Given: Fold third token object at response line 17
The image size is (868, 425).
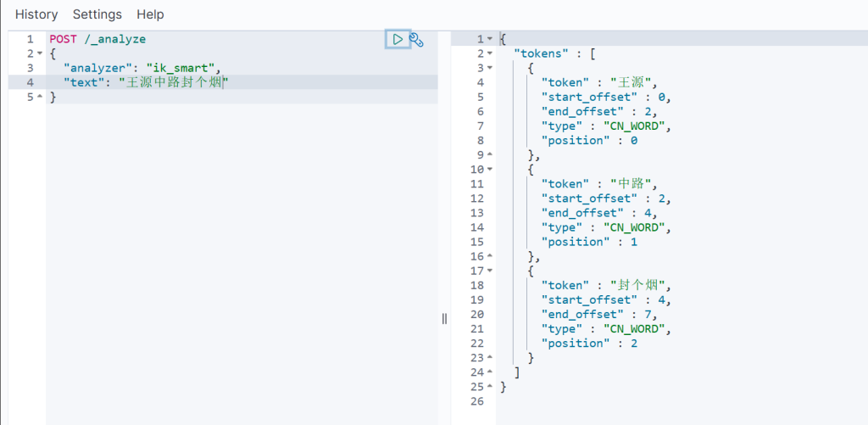Looking at the screenshot, I should click(x=489, y=271).
